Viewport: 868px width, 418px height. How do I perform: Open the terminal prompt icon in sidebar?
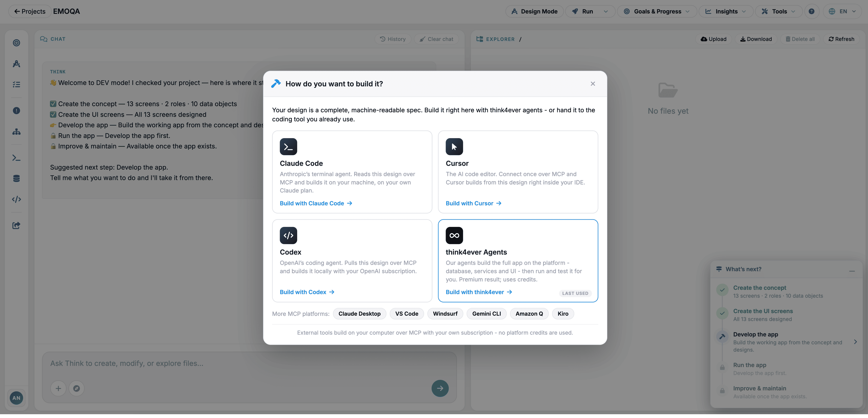pos(16,158)
